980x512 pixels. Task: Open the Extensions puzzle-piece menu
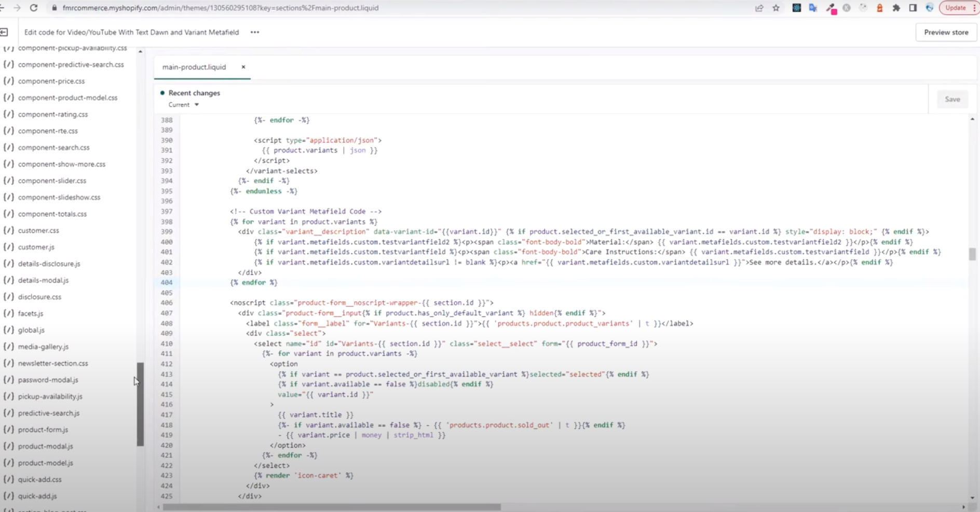point(896,8)
